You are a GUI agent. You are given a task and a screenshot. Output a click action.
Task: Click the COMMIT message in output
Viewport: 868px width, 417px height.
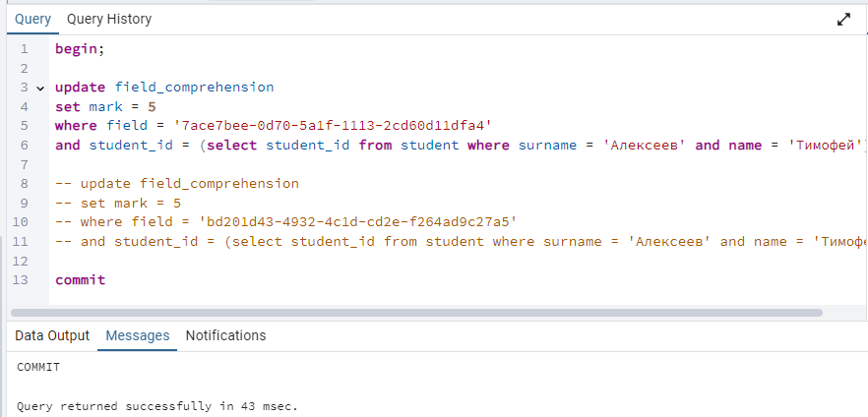38,367
